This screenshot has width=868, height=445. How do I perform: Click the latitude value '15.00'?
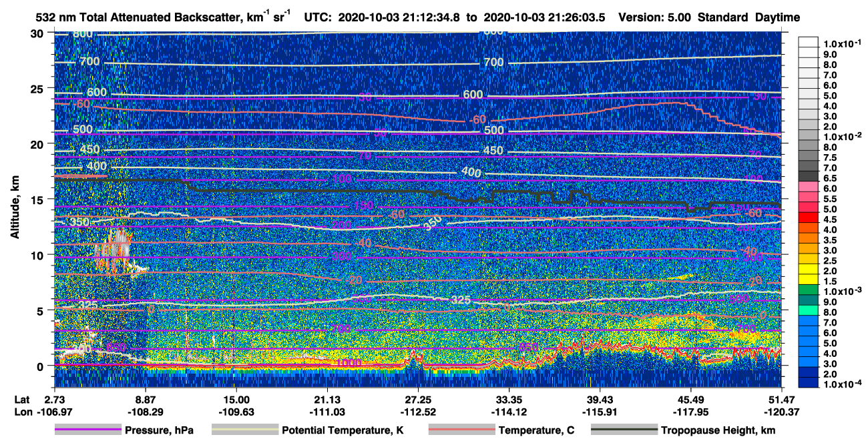[x=236, y=399]
